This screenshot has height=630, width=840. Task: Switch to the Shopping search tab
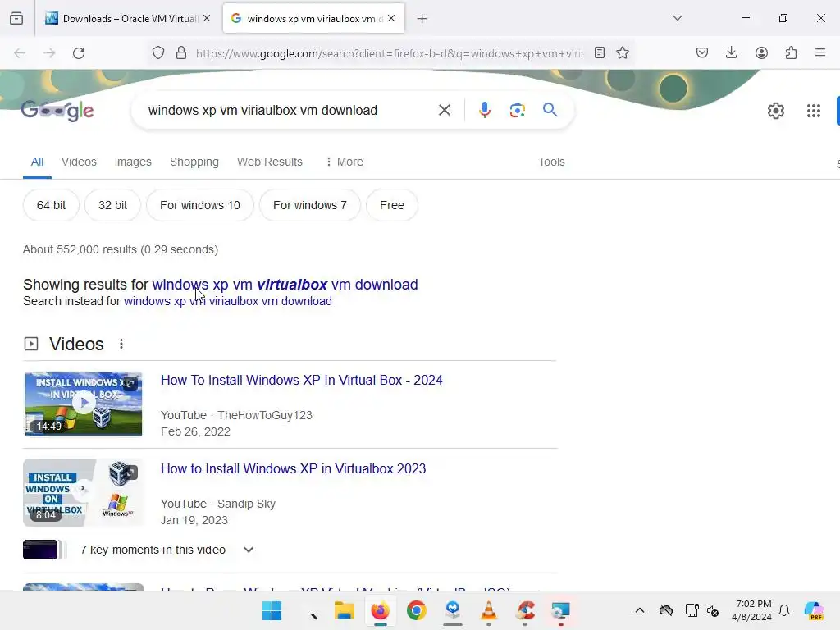[194, 162]
